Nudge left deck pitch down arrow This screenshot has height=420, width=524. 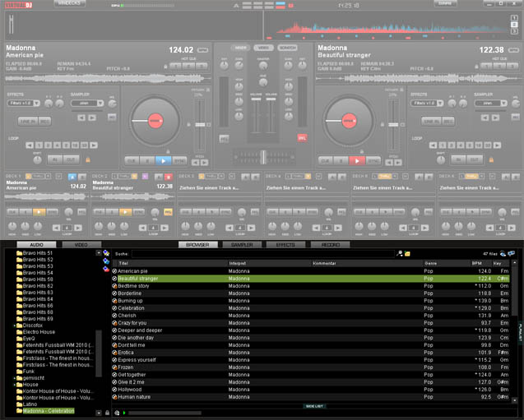click(196, 163)
